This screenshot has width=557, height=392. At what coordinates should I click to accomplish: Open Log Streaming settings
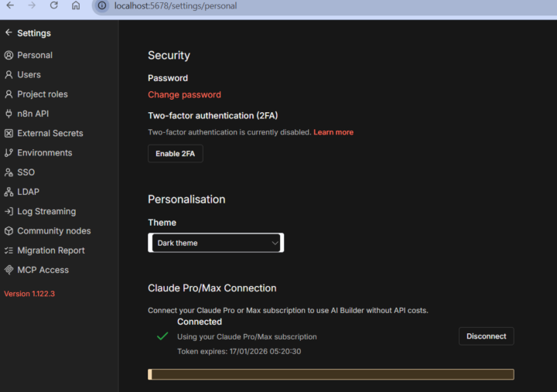[46, 211]
